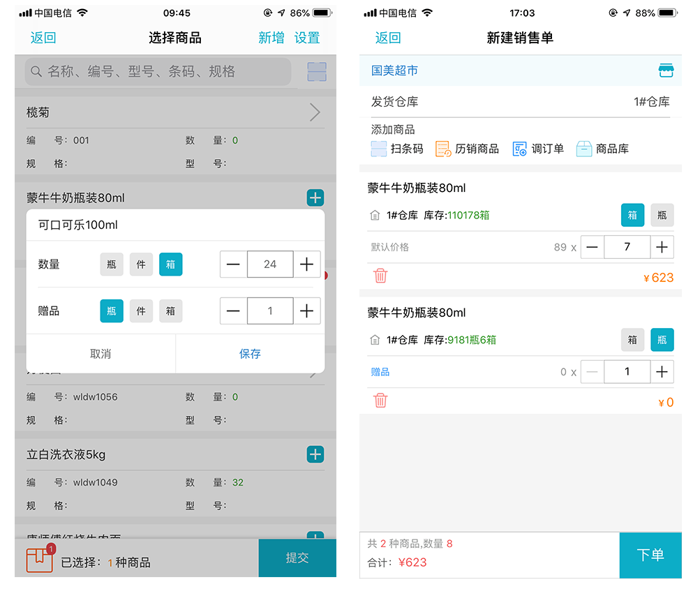Switch 赠品 gift unit to 箱
700x589 pixels.
click(170, 311)
